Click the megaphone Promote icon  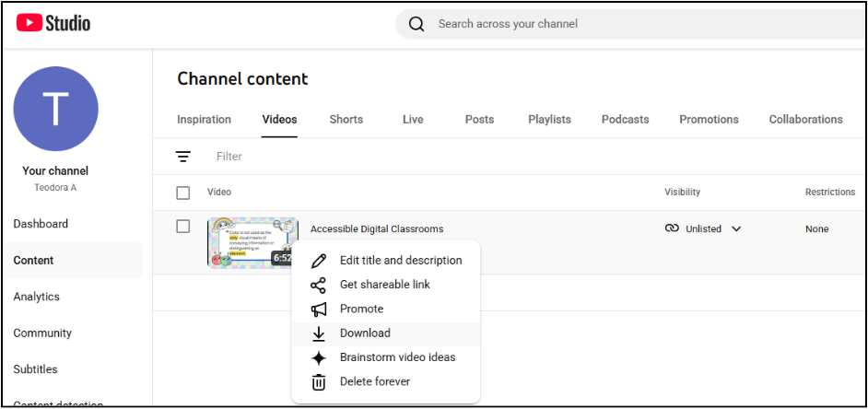[319, 310]
